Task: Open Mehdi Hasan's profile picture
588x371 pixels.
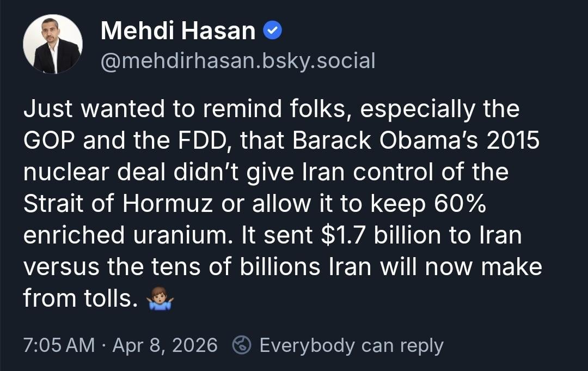Action: pos(53,44)
